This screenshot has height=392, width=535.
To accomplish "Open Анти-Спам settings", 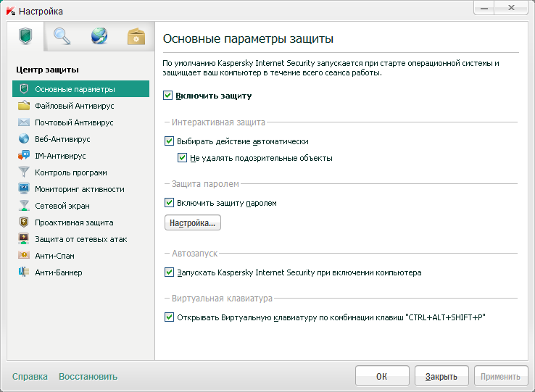I will 80,256.
